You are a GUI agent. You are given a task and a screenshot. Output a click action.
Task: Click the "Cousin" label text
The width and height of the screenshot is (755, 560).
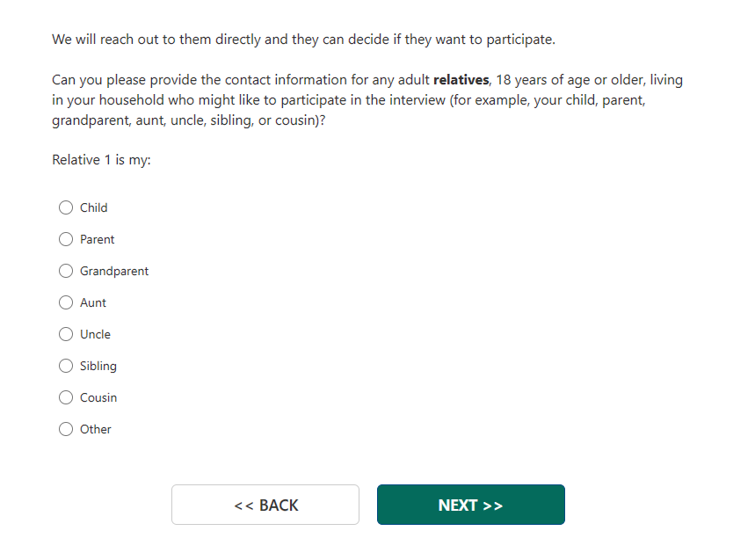[x=98, y=397]
